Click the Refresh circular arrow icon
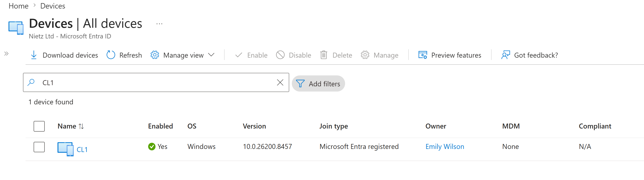This screenshot has height=180, width=644. pyautogui.click(x=111, y=55)
